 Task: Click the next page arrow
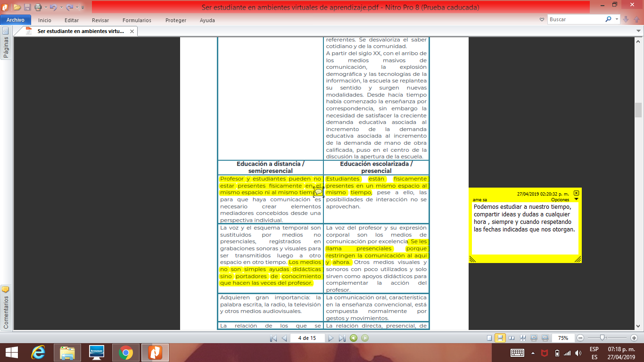click(331, 338)
